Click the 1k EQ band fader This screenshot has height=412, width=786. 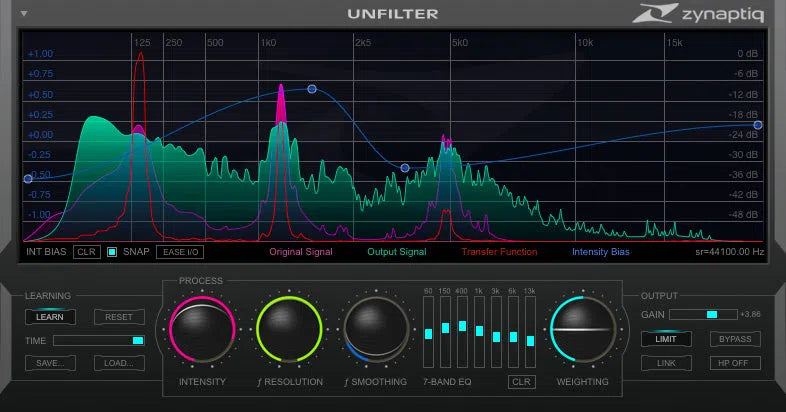tap(479, 331)
